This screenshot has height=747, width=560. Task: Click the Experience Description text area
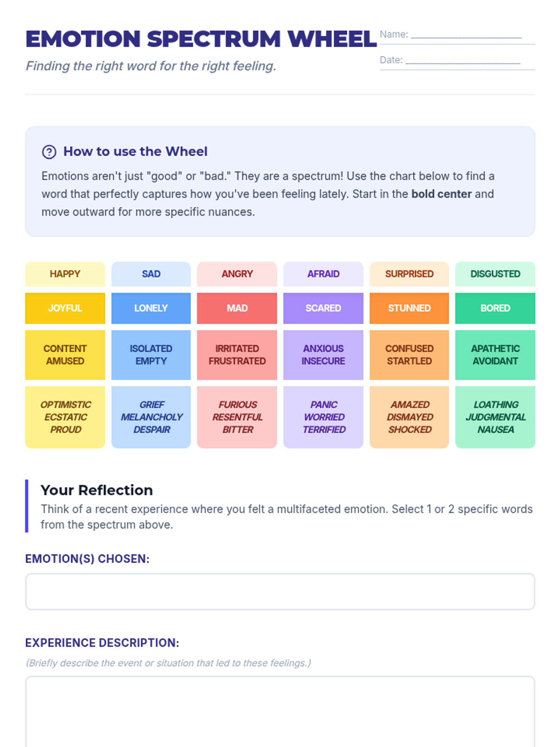tap(280, 712)
